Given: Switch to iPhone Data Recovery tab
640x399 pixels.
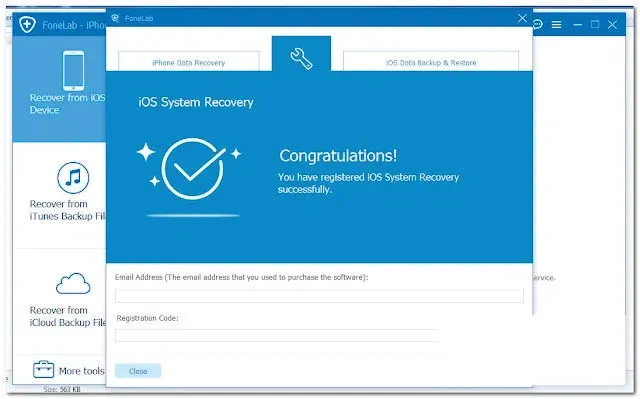Looking at the screenshot, I should click(189, 62).
